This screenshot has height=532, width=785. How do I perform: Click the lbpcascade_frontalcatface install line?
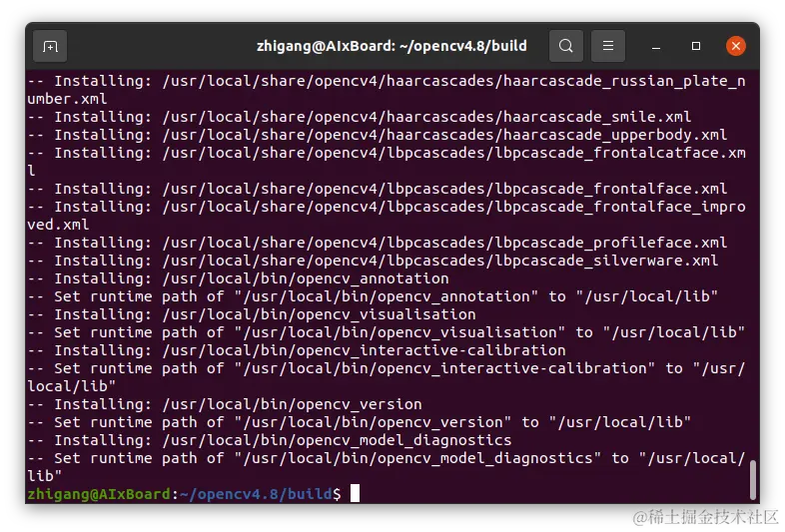pyautogui.click(x=387, y=162)
